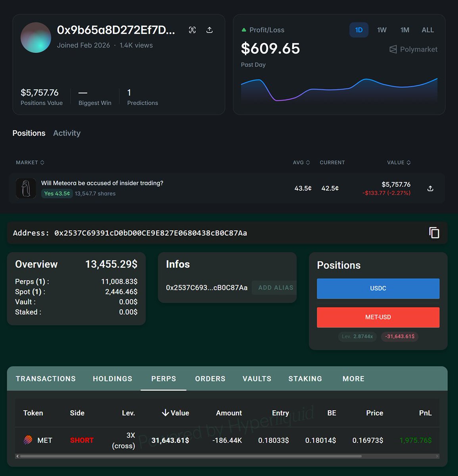This screenshot has width=458, height=476.
Task: Open the HOLDINGS tab
Action: 113,379
